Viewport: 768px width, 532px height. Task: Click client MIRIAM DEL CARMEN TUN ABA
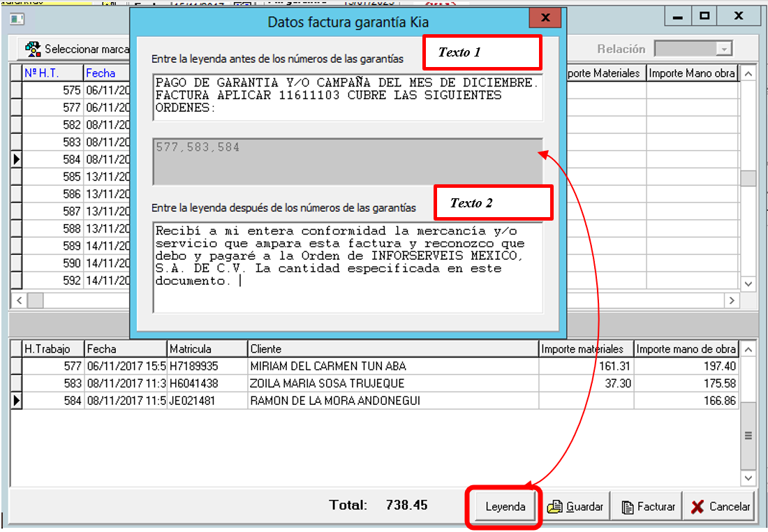328,366
